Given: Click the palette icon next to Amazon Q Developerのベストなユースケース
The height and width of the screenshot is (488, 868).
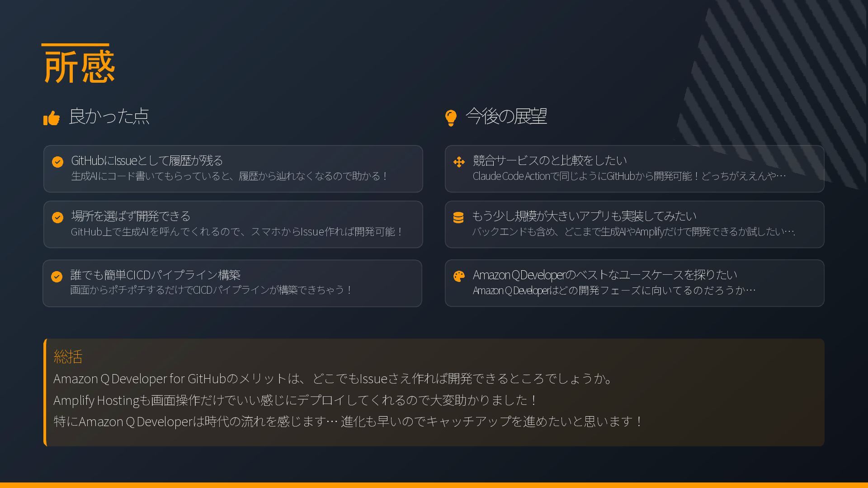Looking at the screenshot, I should point(459,276).
